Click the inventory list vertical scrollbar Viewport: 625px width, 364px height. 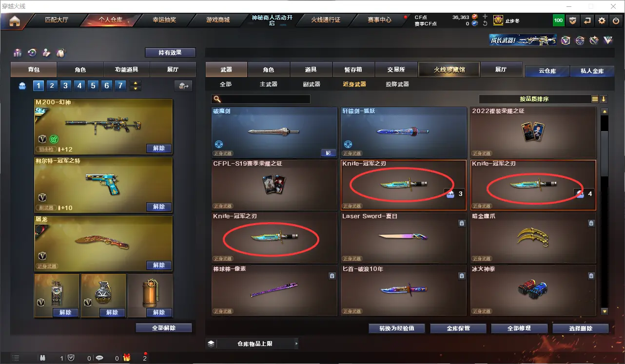[x=605, y=146]
